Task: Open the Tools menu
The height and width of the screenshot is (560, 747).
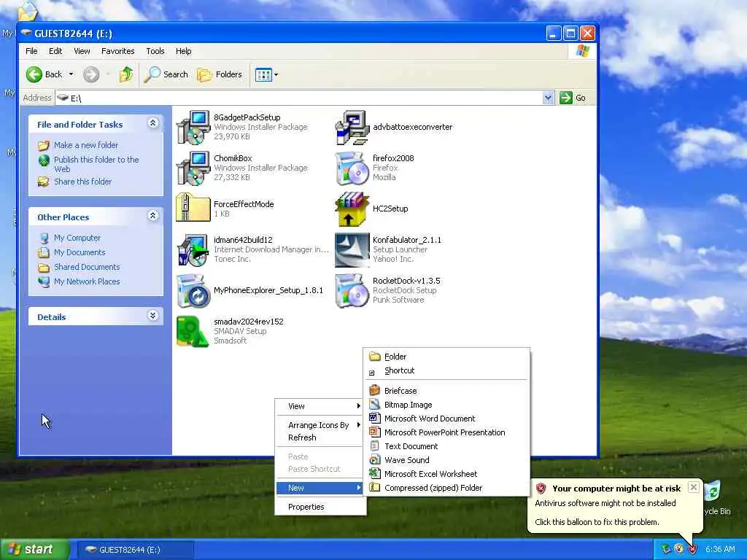Action: [155, 51]
